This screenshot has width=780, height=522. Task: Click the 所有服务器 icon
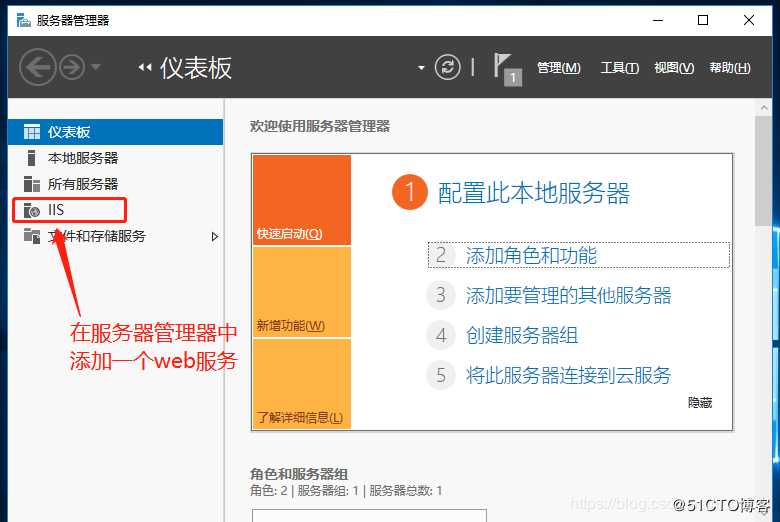click(x=32, y=184)
